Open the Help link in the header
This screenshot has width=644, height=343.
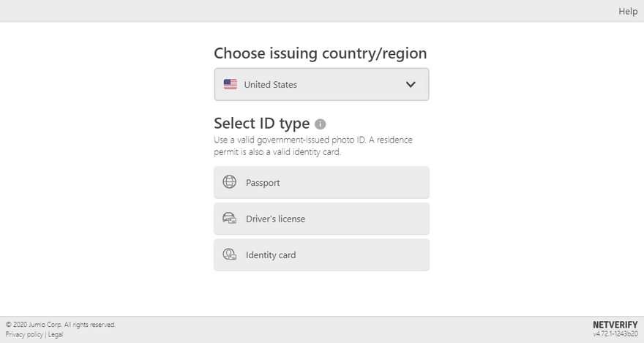click(x=628, y=11)
